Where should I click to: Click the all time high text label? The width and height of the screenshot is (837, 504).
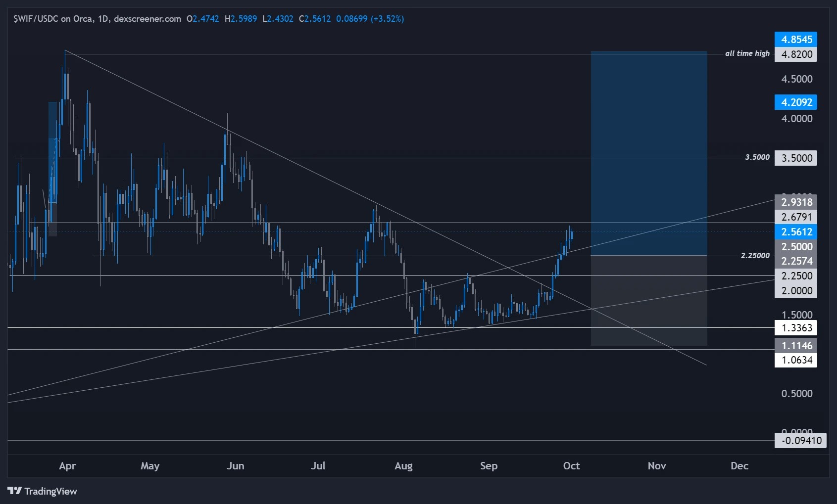(x=747, y=53)
